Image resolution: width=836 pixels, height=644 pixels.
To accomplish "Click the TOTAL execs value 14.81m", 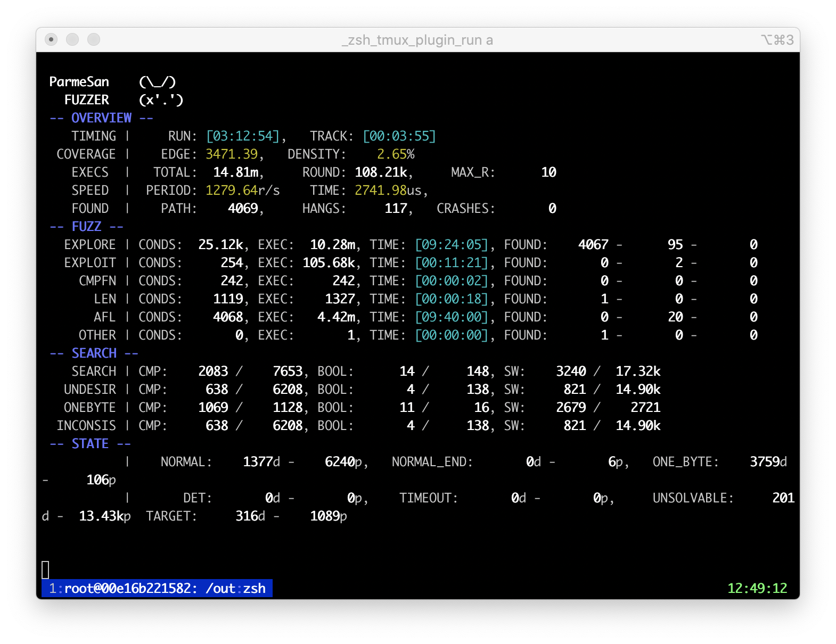I will (x=236, y=172).
